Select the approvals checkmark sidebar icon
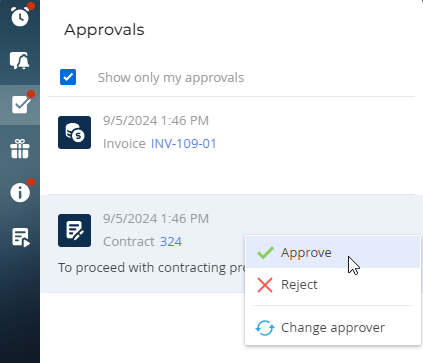Image resolution: width=423 pixels, height=363 pixels. (x=20, y=104)
